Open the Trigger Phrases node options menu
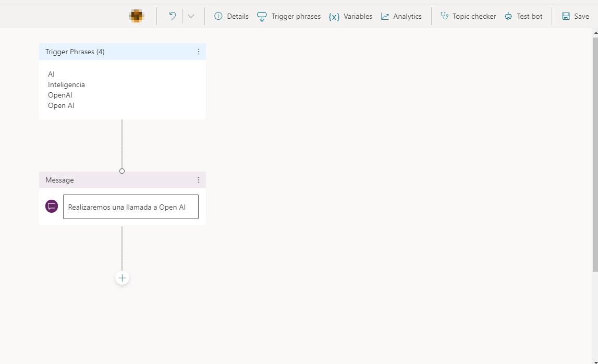The width and height of the screenshot is (598, 364). click(x=198, y=52)
